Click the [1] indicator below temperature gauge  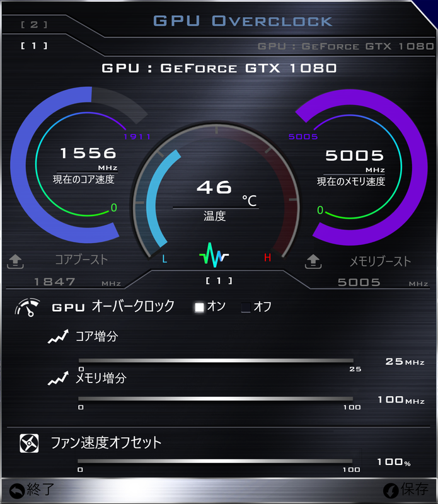(x=219, y=281)
